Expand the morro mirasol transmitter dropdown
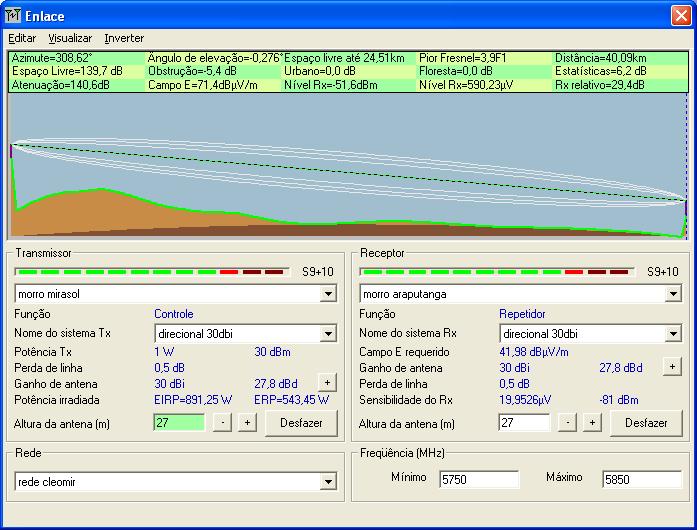The height and width of the screenshot is (530, 697). 328,294
